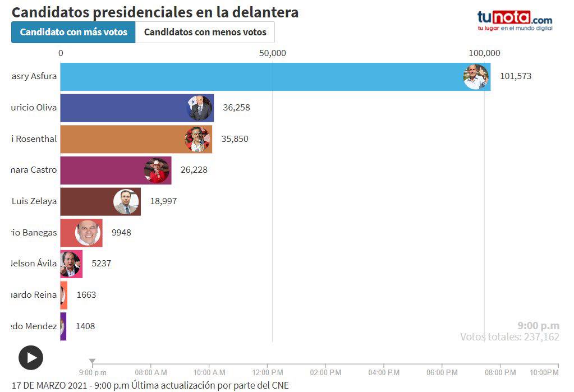The image size is (574, 392).
Task: Click Asfura's circular portrait photo
Action: point(476,77)
